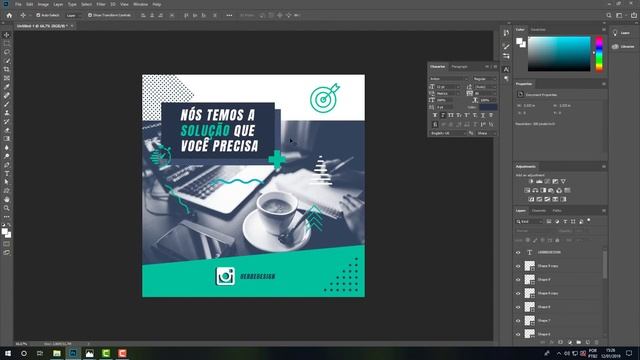Open the tracking dropdown
The image size is (640, 360).
point(485,93)
